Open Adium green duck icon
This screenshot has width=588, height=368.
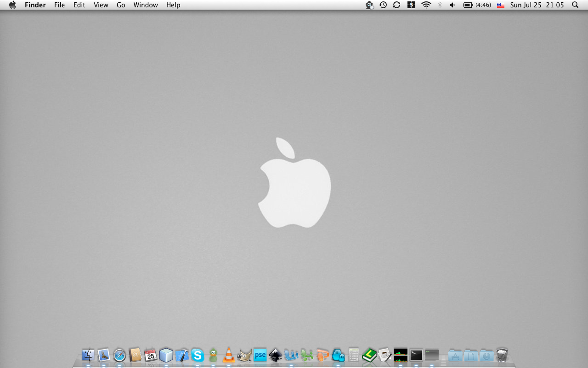(213, 355)
